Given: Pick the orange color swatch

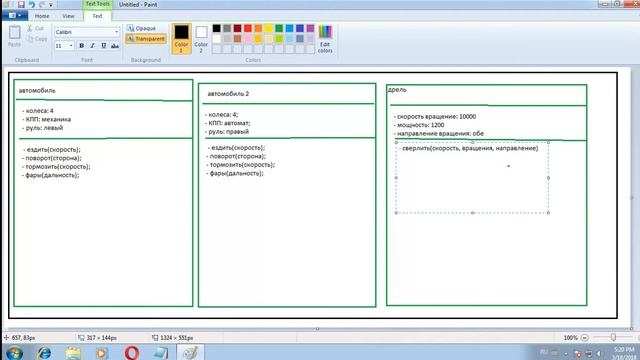Looking at the screenshot, I should tap(258, 28).
